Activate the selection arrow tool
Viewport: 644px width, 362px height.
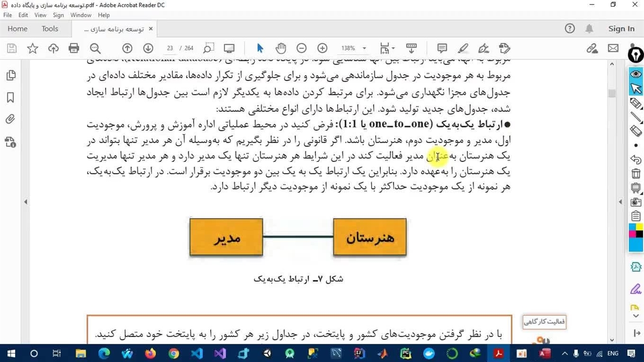(260, 48)
